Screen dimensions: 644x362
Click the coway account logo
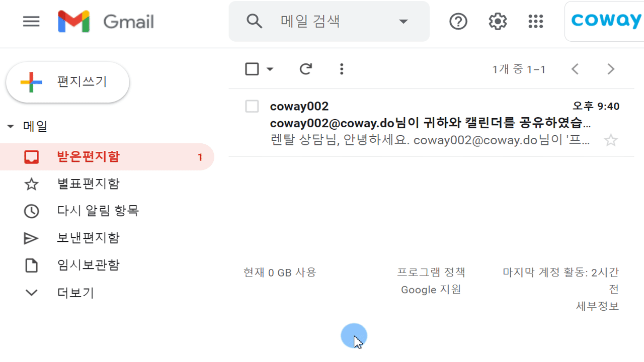(606, 21)
